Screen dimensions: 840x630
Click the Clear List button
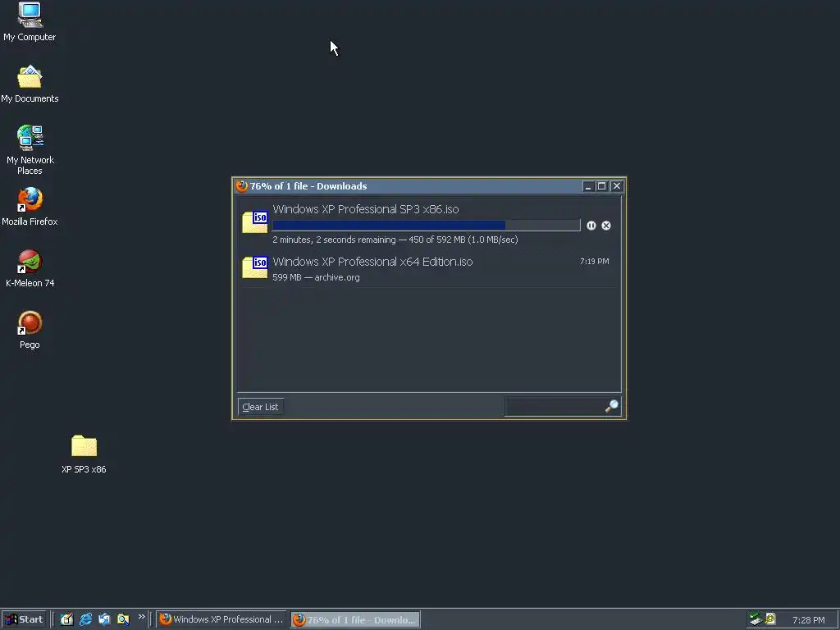tap(260, 407)
